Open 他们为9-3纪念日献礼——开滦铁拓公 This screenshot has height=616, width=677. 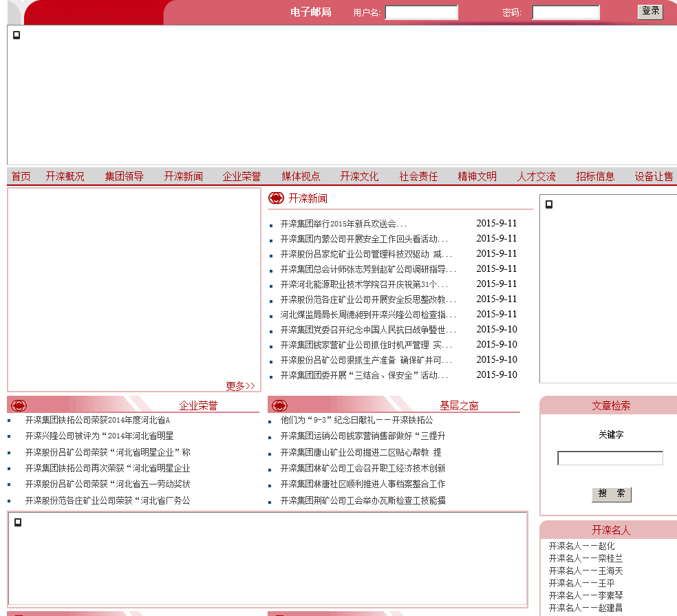click(356, 420)
